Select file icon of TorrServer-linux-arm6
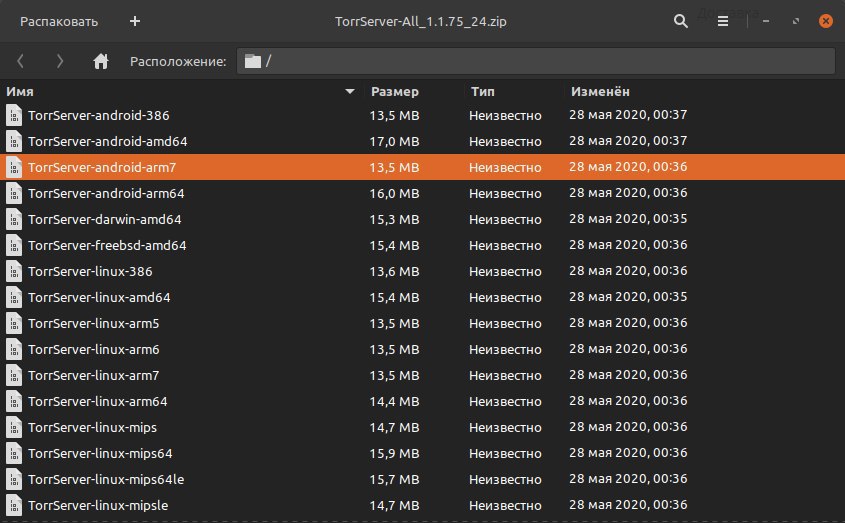This screenshot has height=523, width=845. pyautogui.click(x=14, y=349)
